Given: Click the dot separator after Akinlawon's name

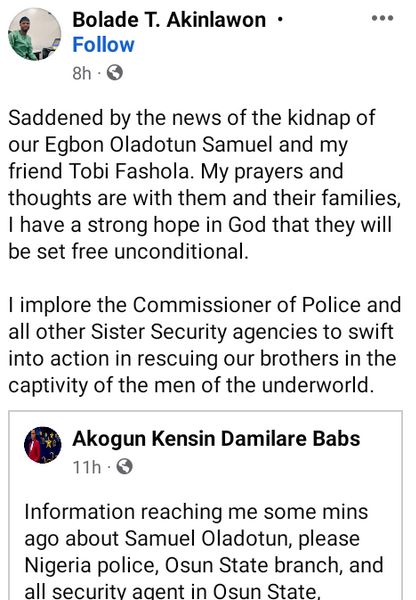Looking at the screenshot, I should point(280,19).
